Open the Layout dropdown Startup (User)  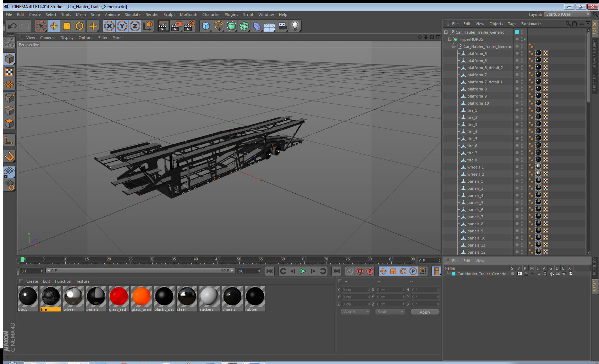(567, 14)
